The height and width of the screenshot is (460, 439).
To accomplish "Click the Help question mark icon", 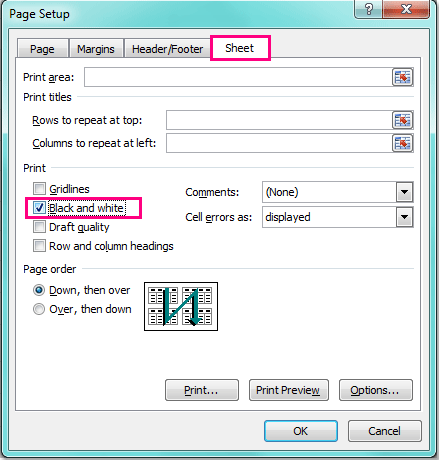I will (x=369, y=9).
